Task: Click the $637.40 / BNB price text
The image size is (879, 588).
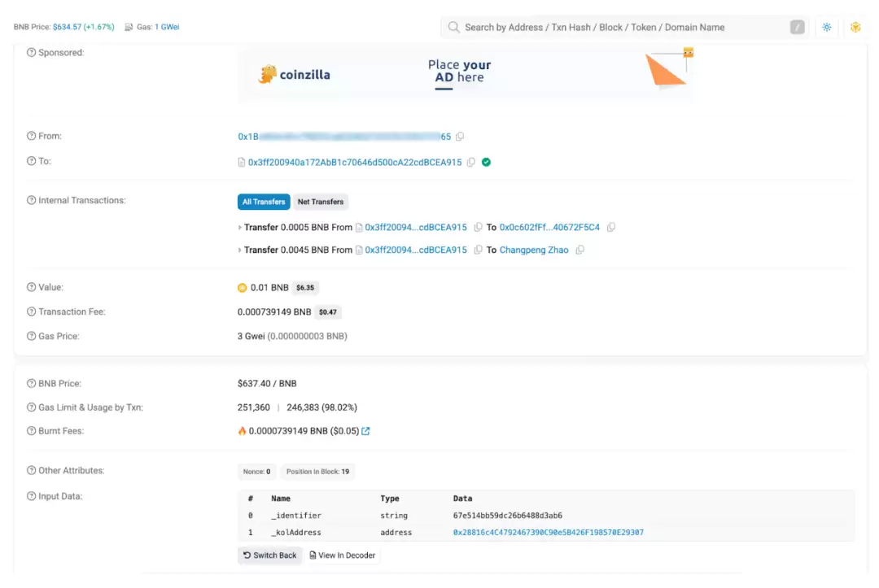Action: tap(267, 384)
